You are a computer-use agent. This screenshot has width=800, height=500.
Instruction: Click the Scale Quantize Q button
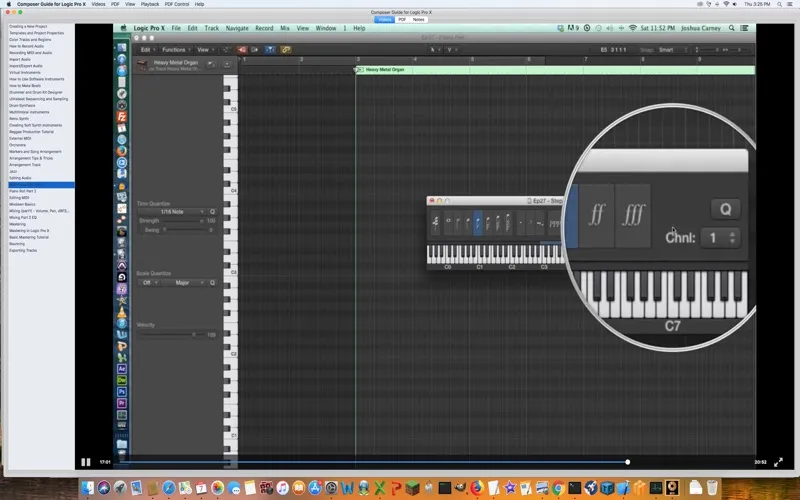click(212, 283)
